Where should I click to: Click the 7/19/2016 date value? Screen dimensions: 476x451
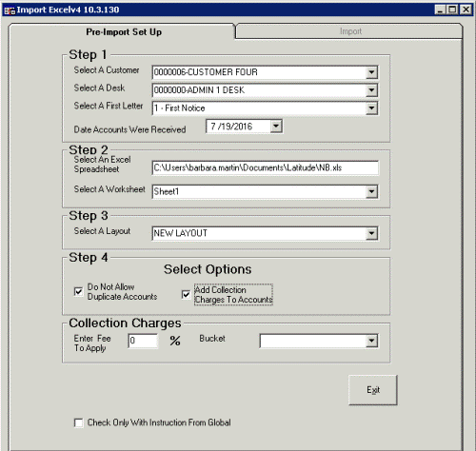pyautogui.click(x=231, y=127)
